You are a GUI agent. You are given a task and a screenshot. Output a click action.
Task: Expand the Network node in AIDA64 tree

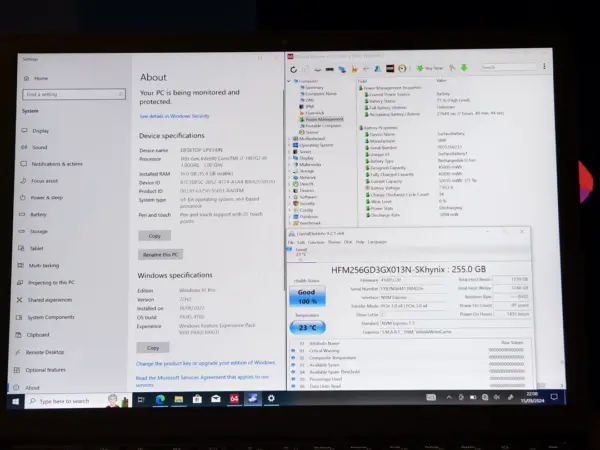click(289, 178)
